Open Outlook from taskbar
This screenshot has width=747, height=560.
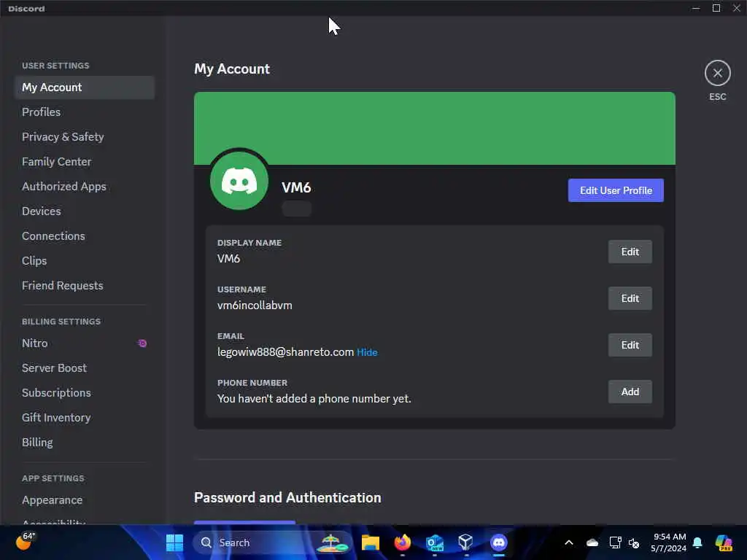click(x=435, y=542)
